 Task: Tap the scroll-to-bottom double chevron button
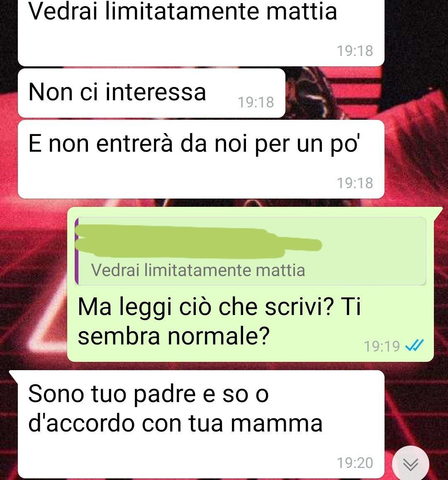[x=410, y=464]
